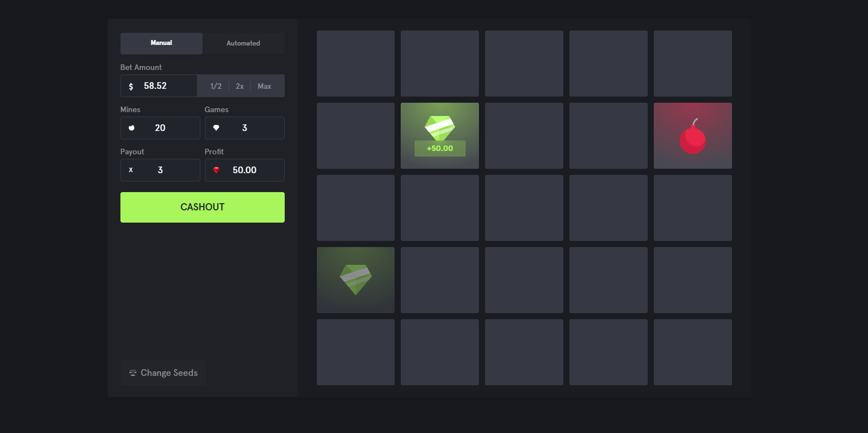Click the red gem icon in the Profit field

click(216, 170)
